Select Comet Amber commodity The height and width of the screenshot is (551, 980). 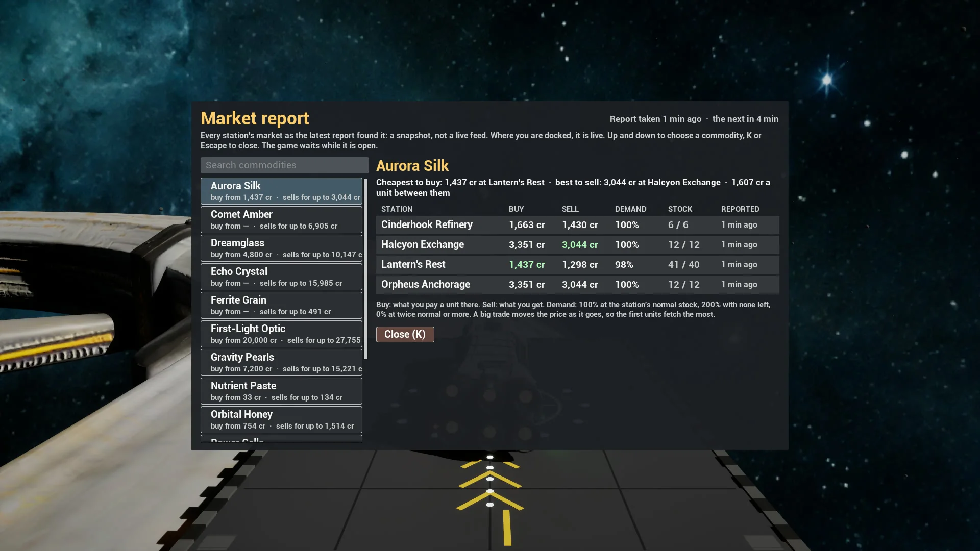click(x=281, y=220)
